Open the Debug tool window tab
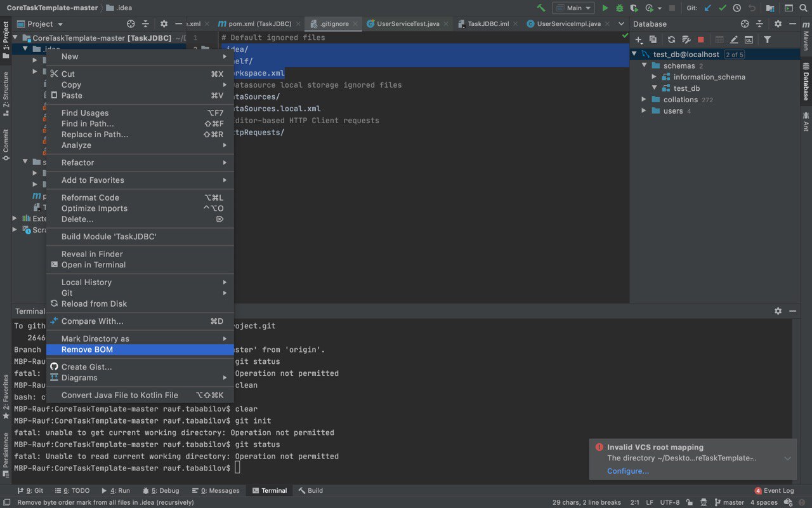Image resolution: width=812 pixels, height=508 pixels. click(x=160, y=490)
